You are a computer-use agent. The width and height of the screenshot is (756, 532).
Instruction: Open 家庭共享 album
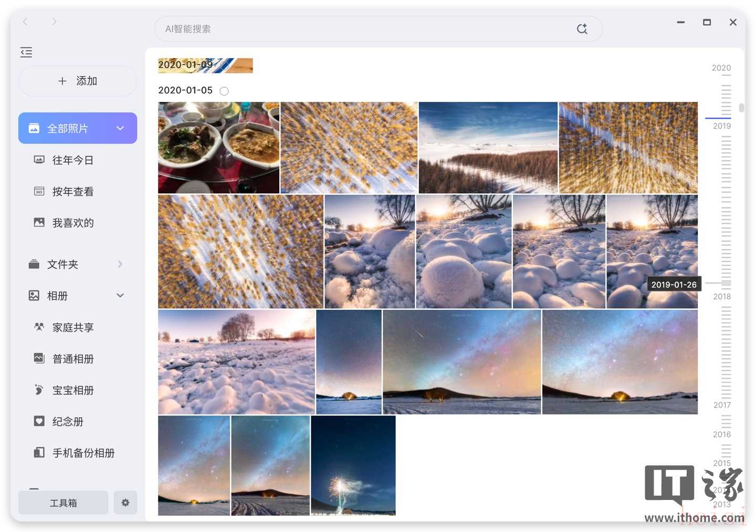pyautogui.click(x=72, y=327)
